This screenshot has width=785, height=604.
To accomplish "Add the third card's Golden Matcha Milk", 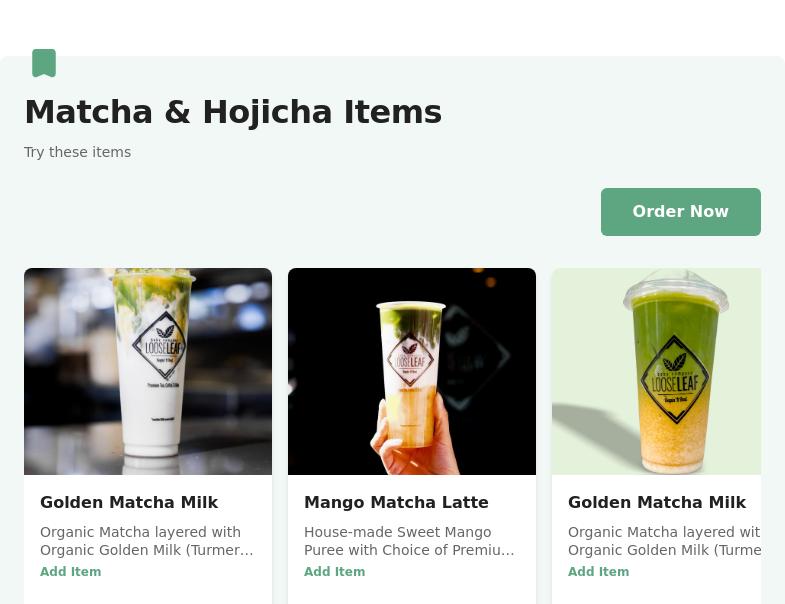I will (x=598, y=571).
